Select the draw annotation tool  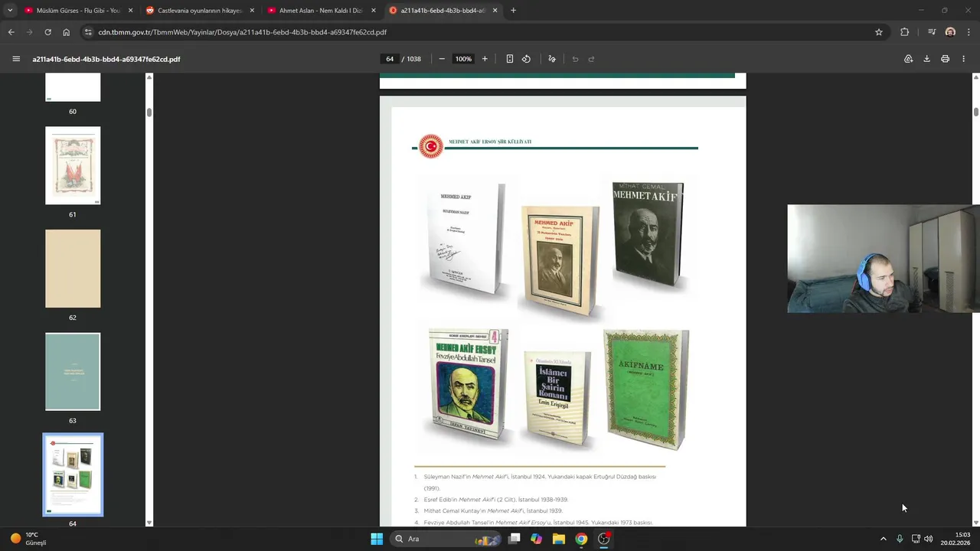tap(551, 59)
